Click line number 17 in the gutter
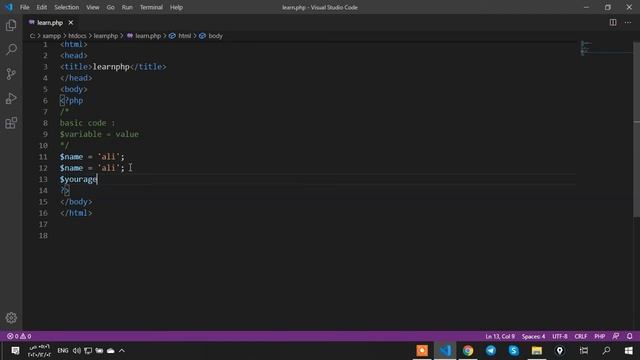This screenshot has width=640, height=360. (x=43, y=224)
